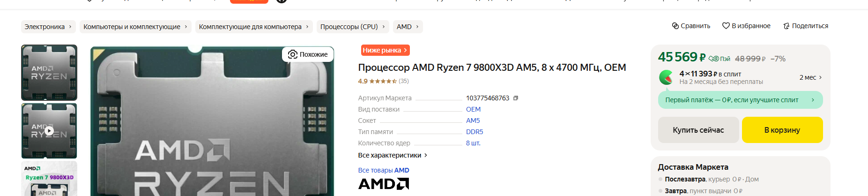Click the В корзину button
Viewport: 868px width, 196px height.
[782, 130]
